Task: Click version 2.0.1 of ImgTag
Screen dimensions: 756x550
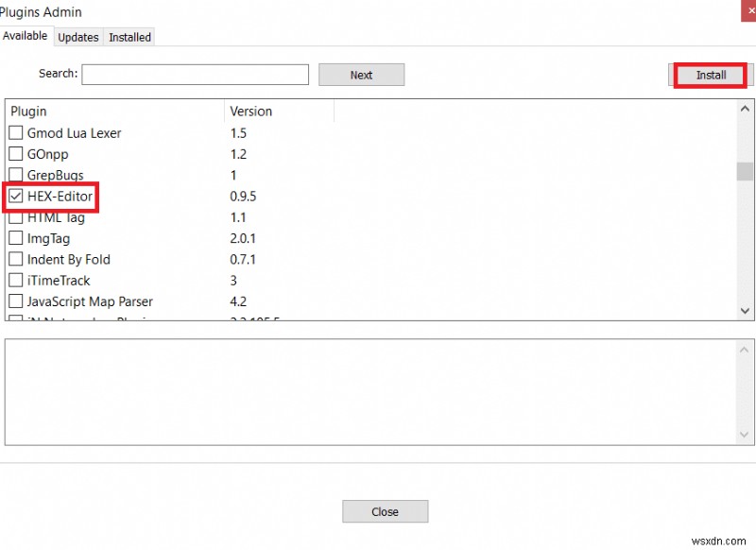Action: [243, 238]
